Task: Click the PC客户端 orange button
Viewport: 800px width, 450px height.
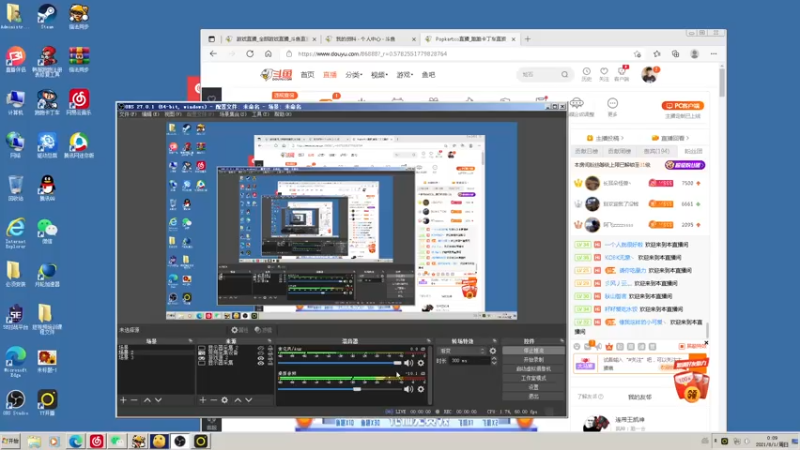Action: click(x=683, y=106)
